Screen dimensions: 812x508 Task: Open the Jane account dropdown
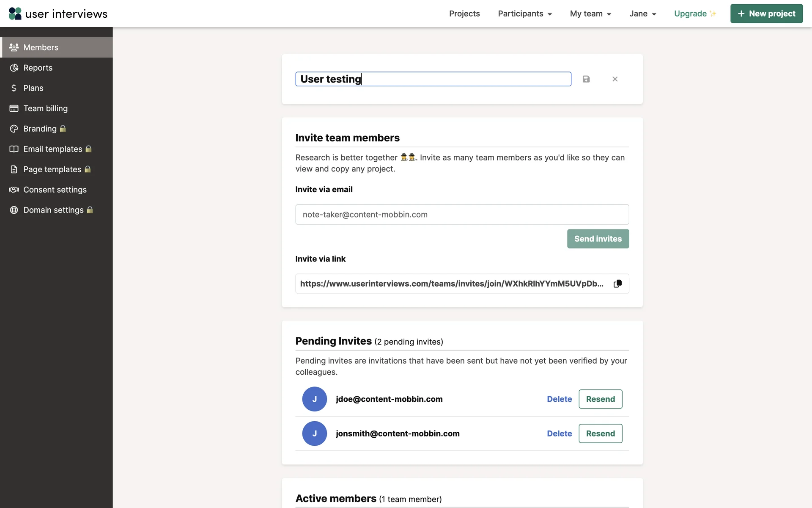[x=642, y=14]
